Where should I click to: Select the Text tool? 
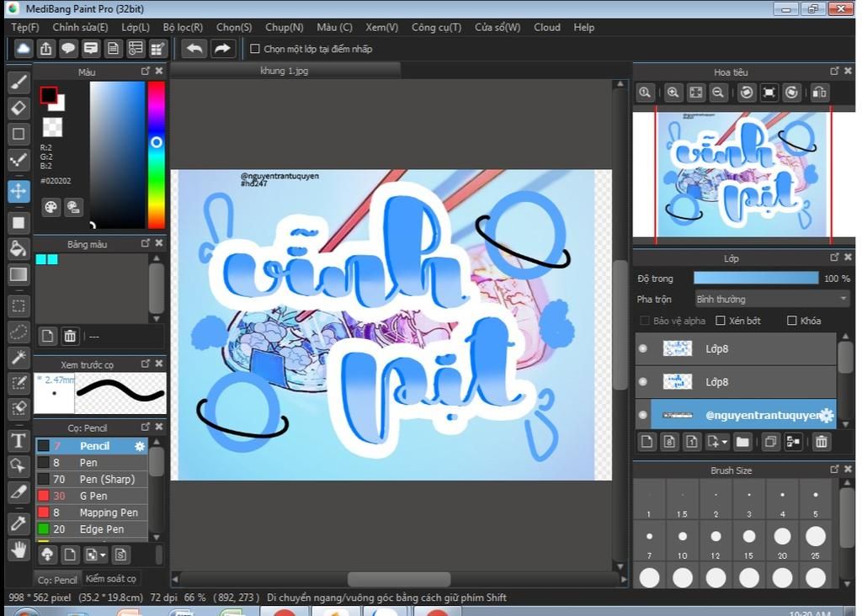pos(19,440)
